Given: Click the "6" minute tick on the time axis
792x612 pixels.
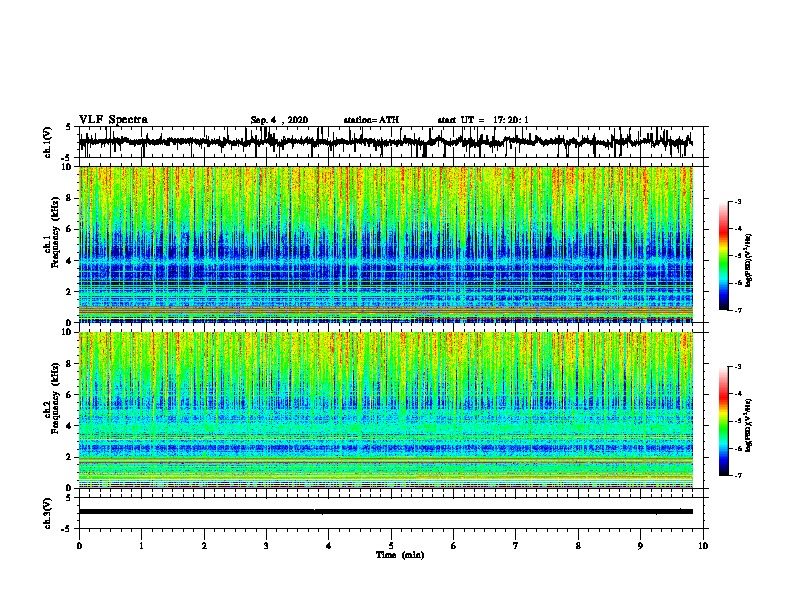Looking at the screenshot, I should tap(454, 546).
